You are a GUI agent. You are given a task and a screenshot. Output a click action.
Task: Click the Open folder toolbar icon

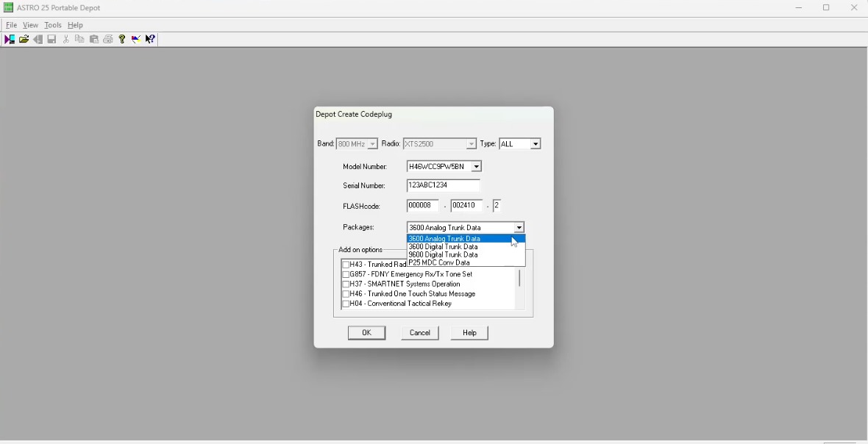[x=24, y=39]
